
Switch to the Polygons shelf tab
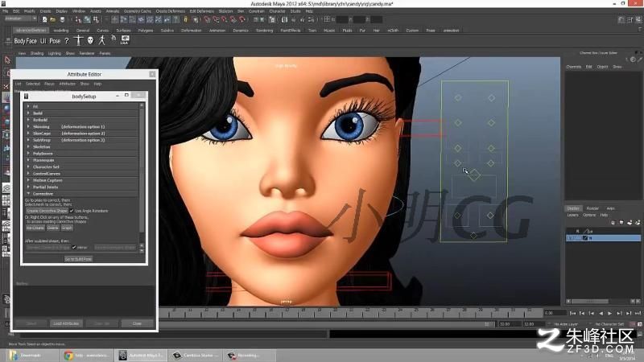[x=146, y=31]
